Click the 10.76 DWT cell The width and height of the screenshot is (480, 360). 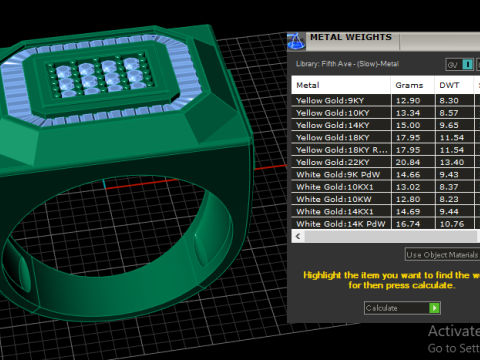coord(454,224)
